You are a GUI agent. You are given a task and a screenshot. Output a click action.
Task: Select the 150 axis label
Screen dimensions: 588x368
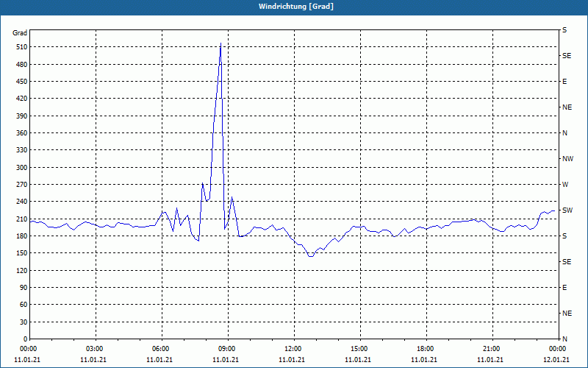pyautogui.click(x=22, y=253)
